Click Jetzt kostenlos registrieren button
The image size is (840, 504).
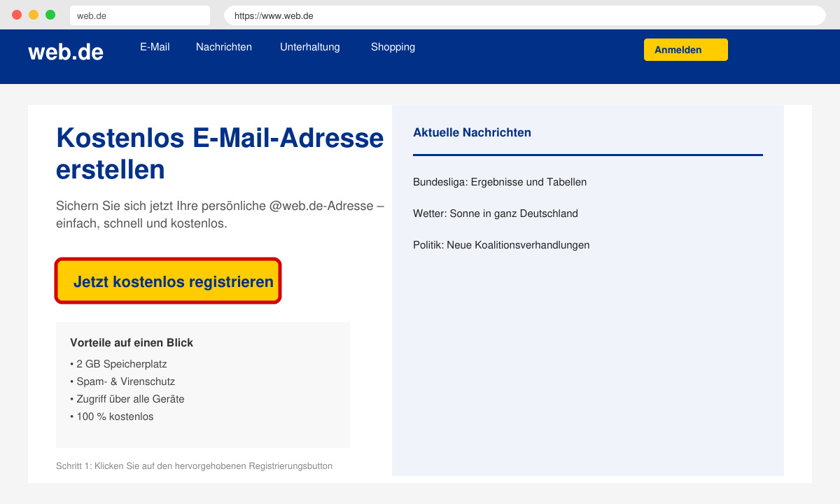coord(168,281)
